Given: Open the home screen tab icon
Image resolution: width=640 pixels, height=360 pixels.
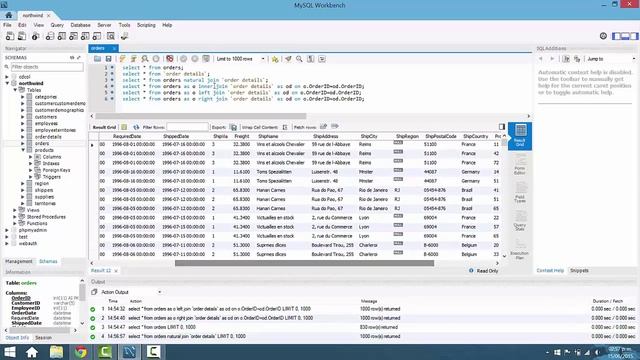Looking at the screenshot, I should 9,15.
